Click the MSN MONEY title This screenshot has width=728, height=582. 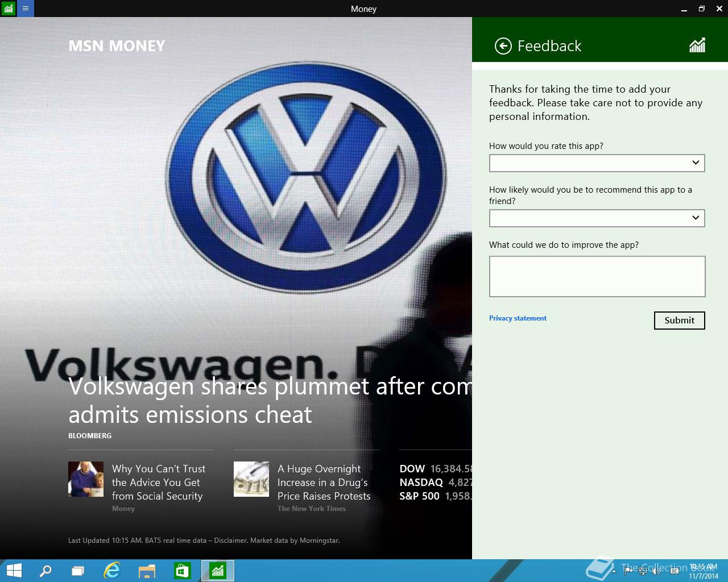pos(117,46)
